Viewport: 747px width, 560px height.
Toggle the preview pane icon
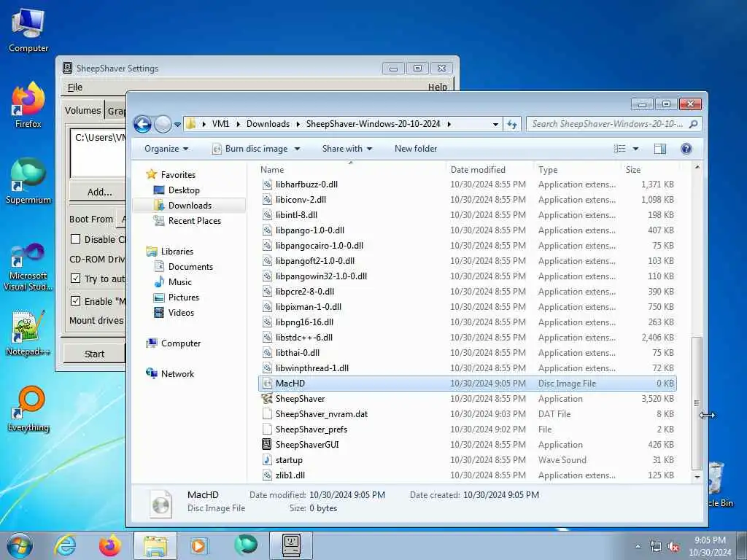pyautogui.click(x=659, y=149)
